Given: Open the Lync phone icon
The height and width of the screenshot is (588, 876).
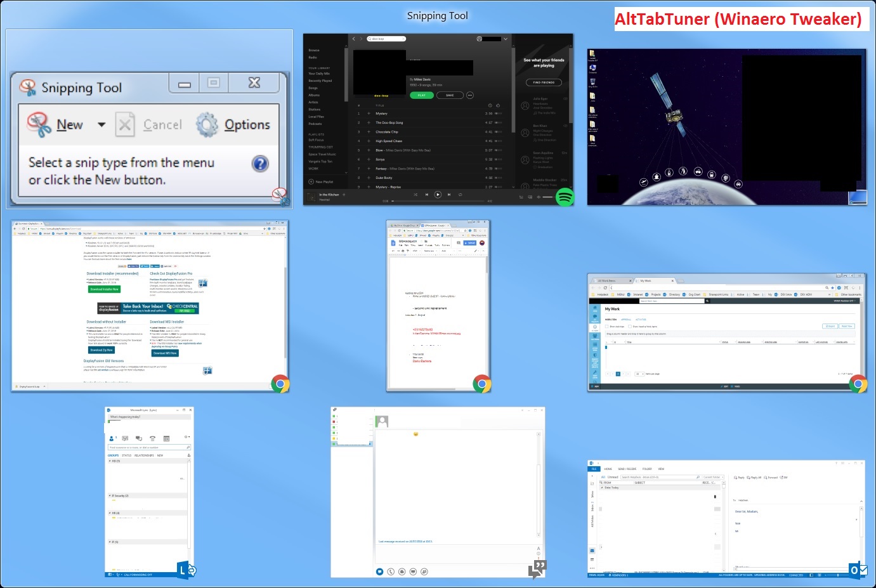Looking at the screenshot, I should point(152,438).
